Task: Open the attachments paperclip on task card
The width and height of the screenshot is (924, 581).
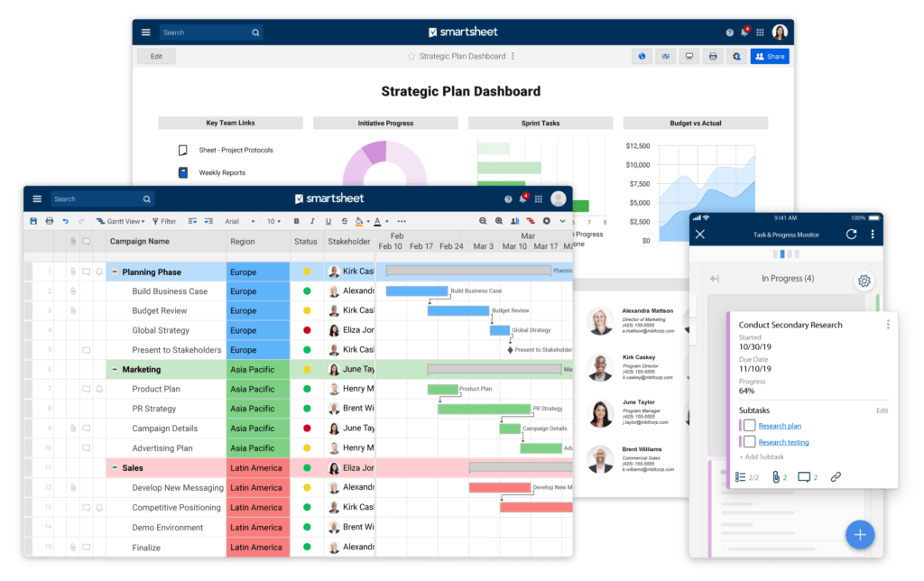Action: point(773,476)
